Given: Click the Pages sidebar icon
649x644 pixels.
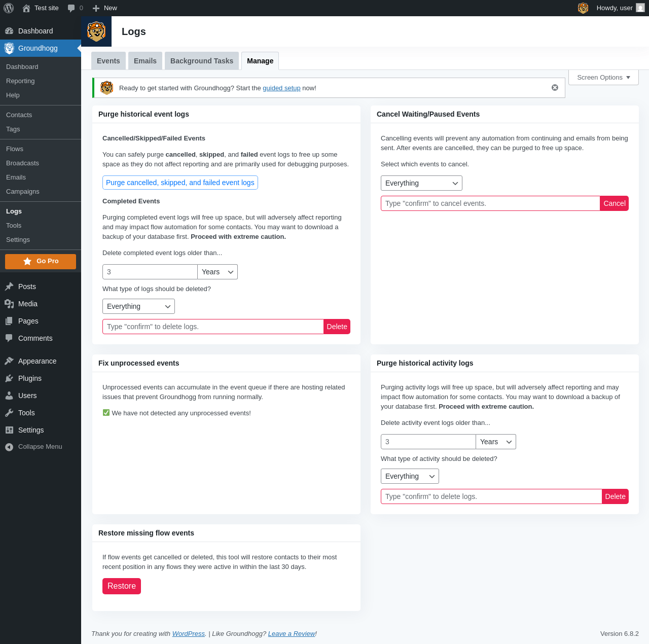Looking at the screenshot, I should click(9, 321).
